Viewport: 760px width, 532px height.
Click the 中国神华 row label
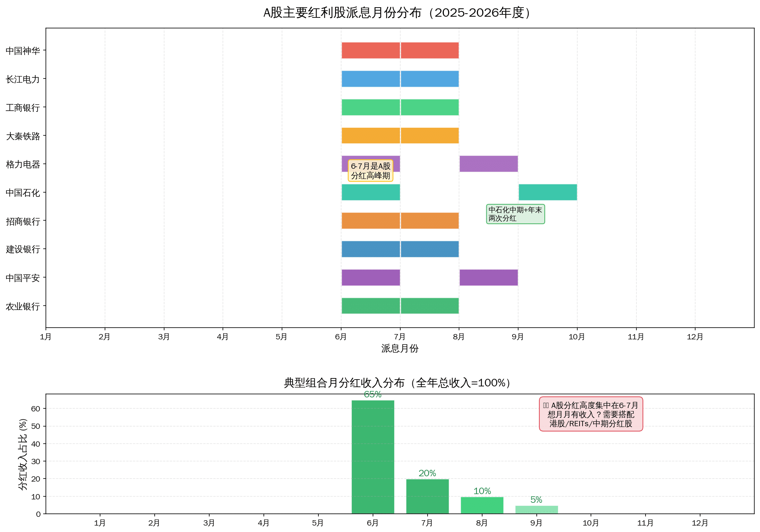23,51
